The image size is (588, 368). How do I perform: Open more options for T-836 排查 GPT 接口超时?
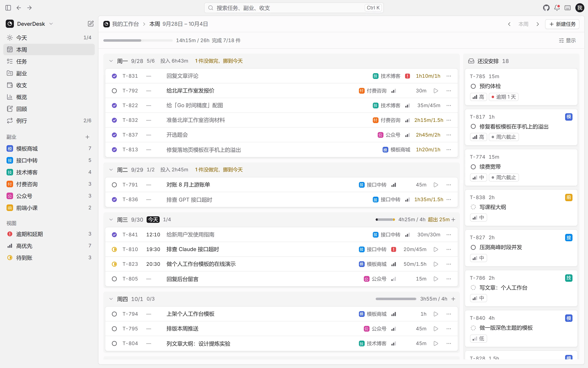[x=449, y=200]
